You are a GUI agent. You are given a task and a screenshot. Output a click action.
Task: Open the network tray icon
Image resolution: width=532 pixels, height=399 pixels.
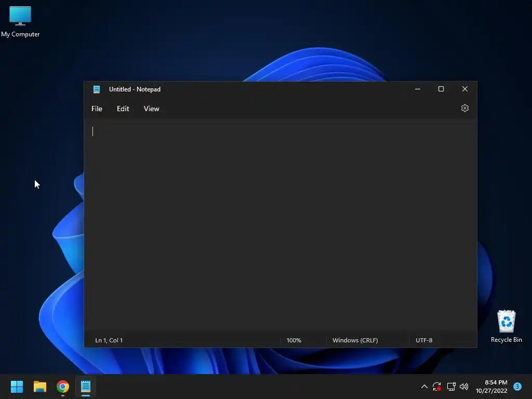click(x=451, y=387)
